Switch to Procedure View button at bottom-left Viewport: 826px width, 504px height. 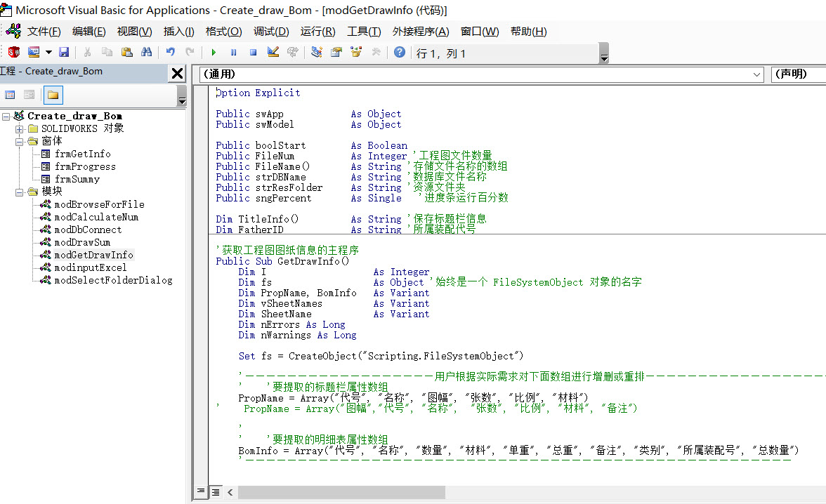(201, 491)
